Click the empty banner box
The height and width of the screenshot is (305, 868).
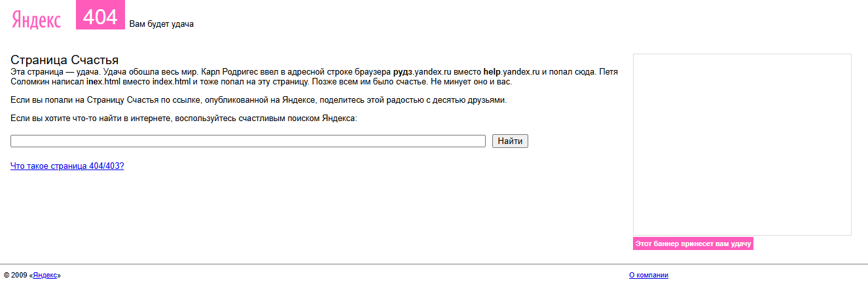coord(742,145)
